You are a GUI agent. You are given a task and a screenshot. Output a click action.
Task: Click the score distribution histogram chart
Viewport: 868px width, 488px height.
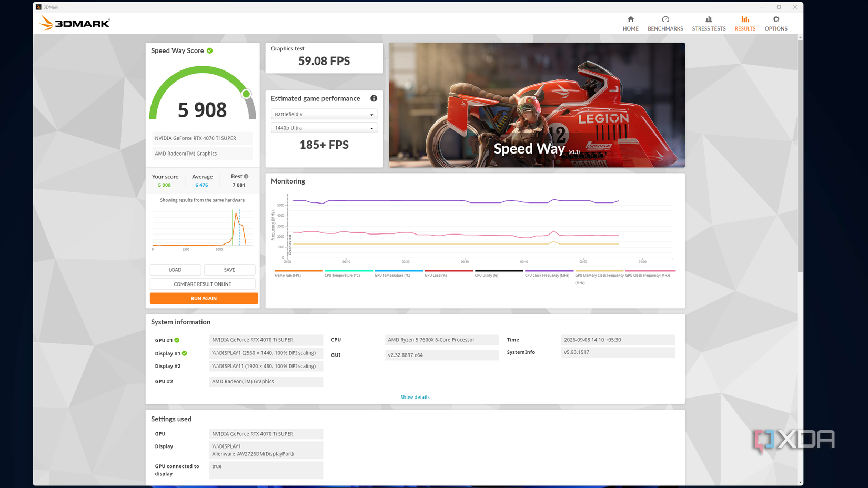click(203, 229)
